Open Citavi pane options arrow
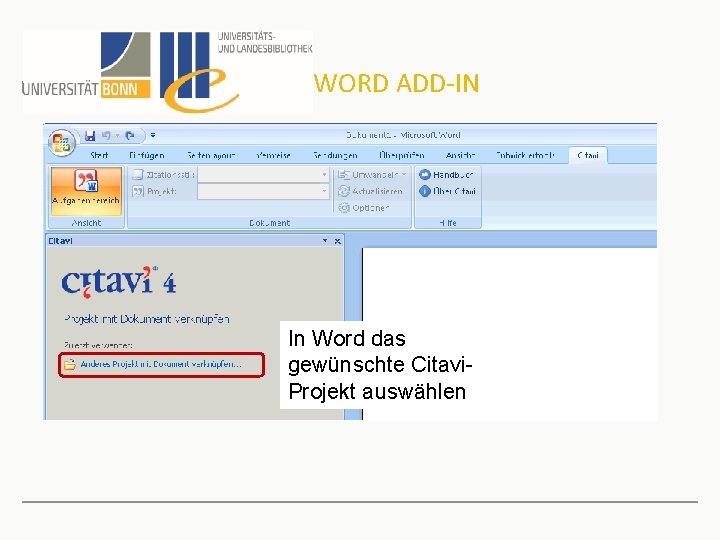Viewport: 720px width, 540px height. tap(325, 241)
